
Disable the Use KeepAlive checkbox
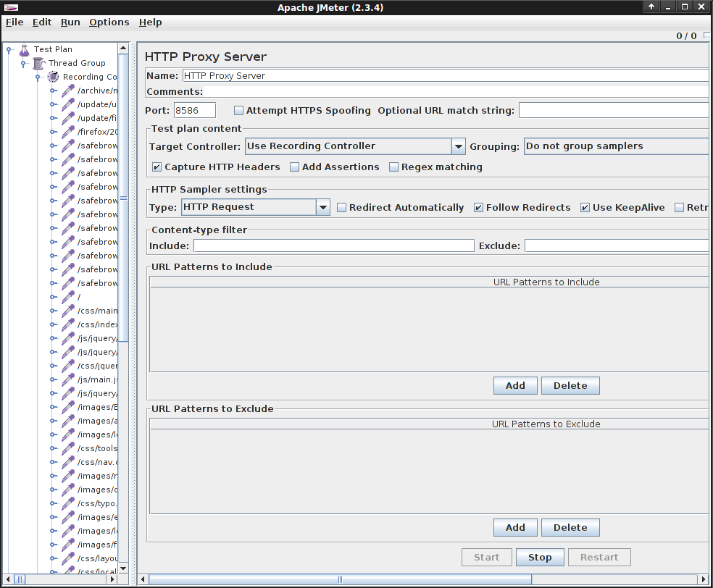pos(585,208)
